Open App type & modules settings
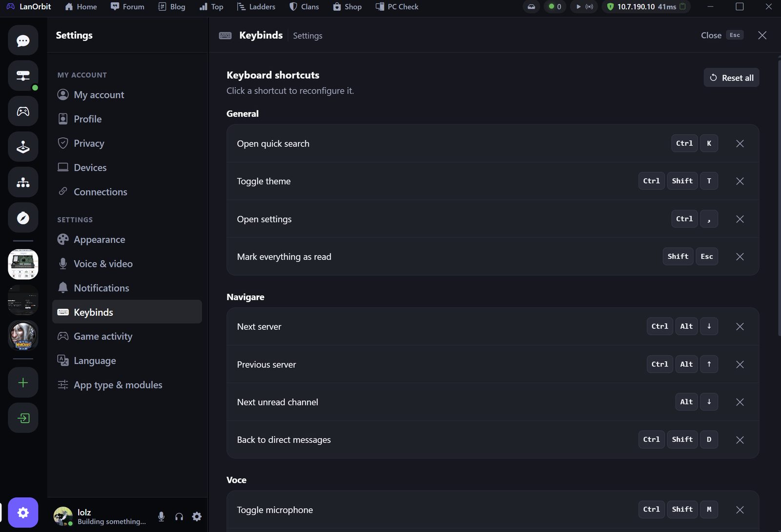The height and width of the screenshot is (532, 781). (127, 385)
